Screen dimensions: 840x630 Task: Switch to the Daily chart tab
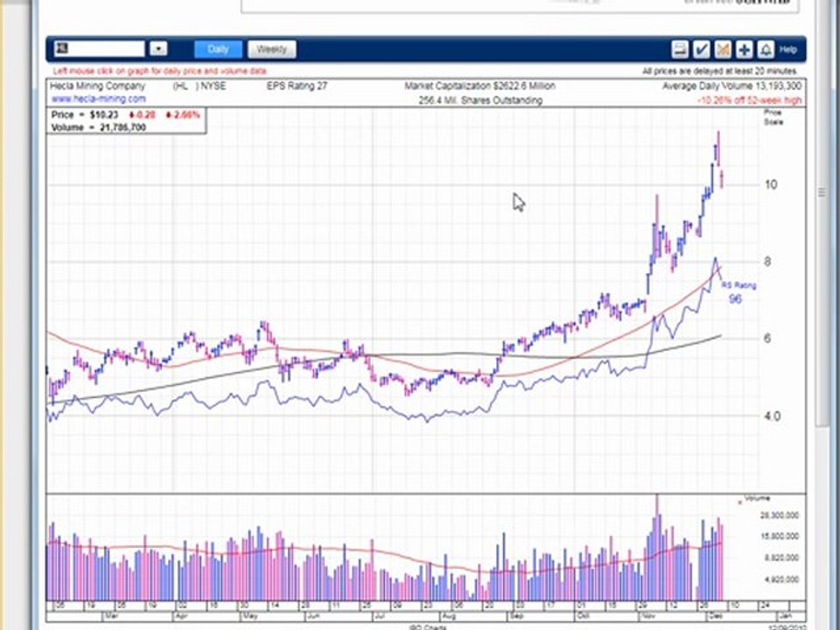[x=218, y=49]
